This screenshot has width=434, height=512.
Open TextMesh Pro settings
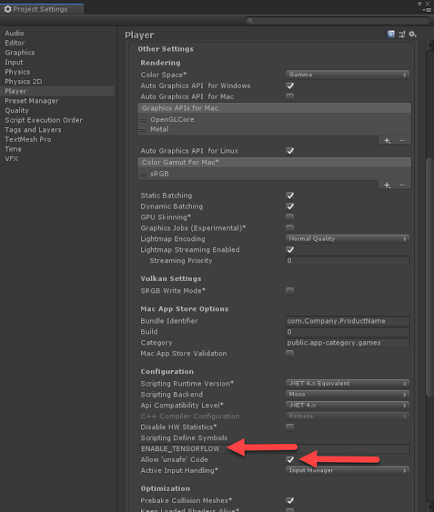tap(28, 139)
